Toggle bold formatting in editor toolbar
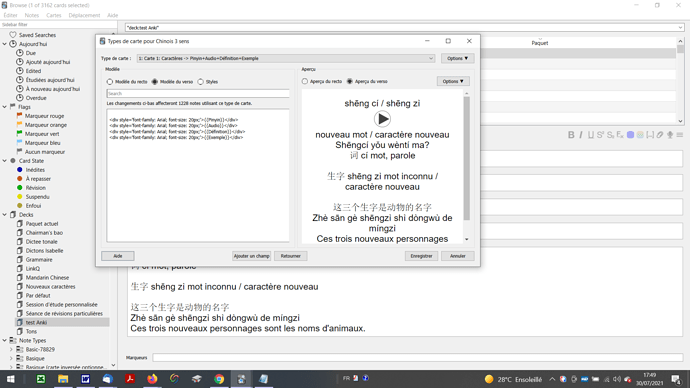 click(x=571, y=135)
